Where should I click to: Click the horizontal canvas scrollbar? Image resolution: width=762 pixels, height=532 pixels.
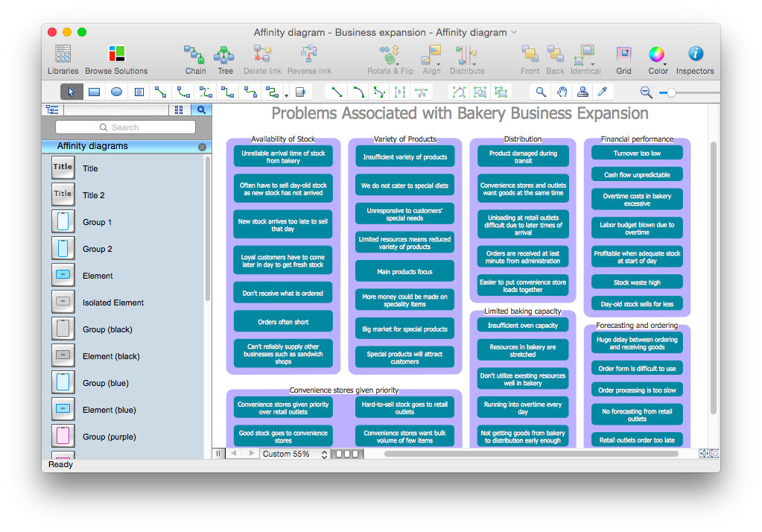click(530, 454)
